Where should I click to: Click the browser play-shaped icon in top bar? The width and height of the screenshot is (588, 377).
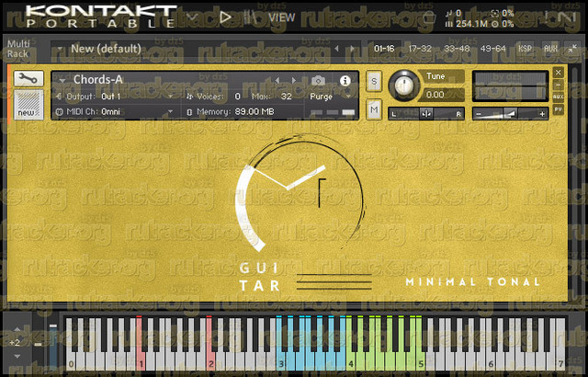coord(225,17)
